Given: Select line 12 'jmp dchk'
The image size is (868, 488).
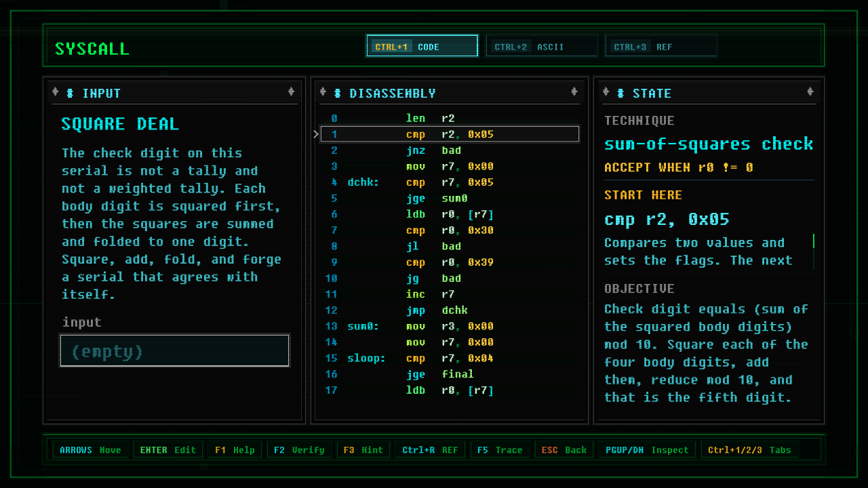Looking at the screenshot, I should 450,310.
